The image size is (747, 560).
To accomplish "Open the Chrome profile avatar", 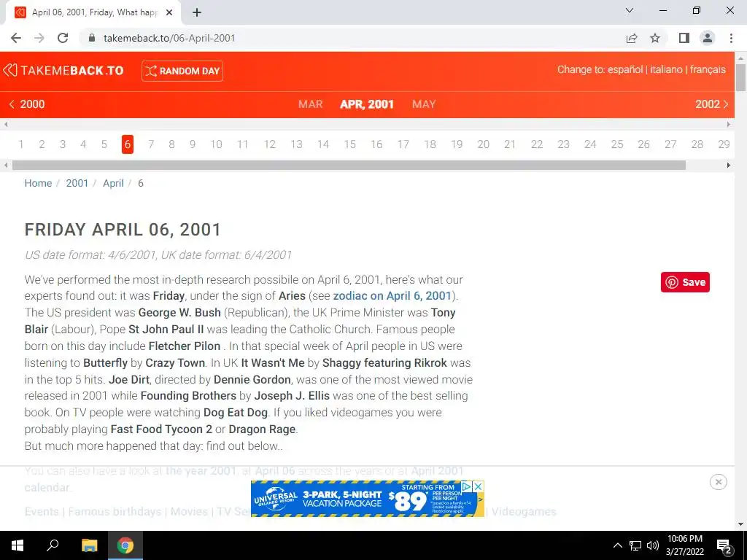I will tap(708, 38).
